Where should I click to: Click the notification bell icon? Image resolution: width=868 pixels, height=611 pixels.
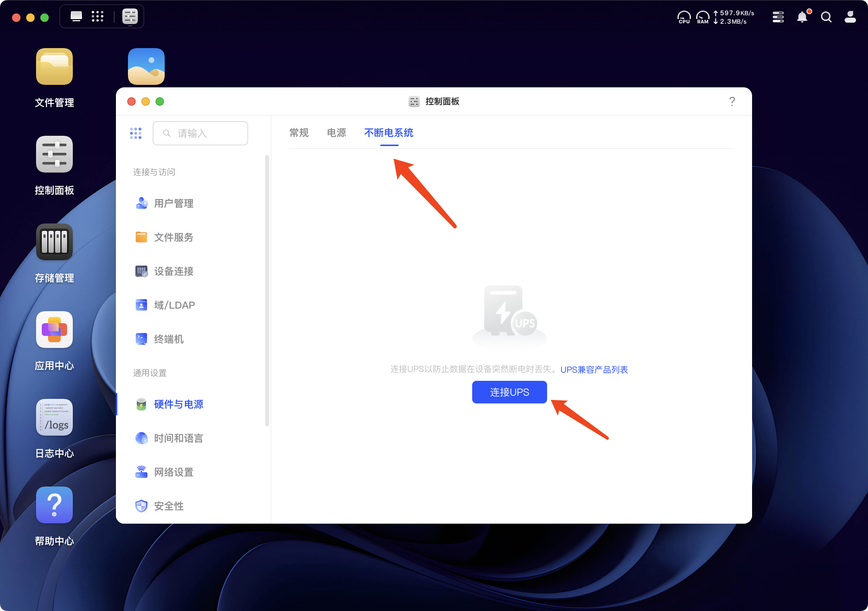click(802, 17)
